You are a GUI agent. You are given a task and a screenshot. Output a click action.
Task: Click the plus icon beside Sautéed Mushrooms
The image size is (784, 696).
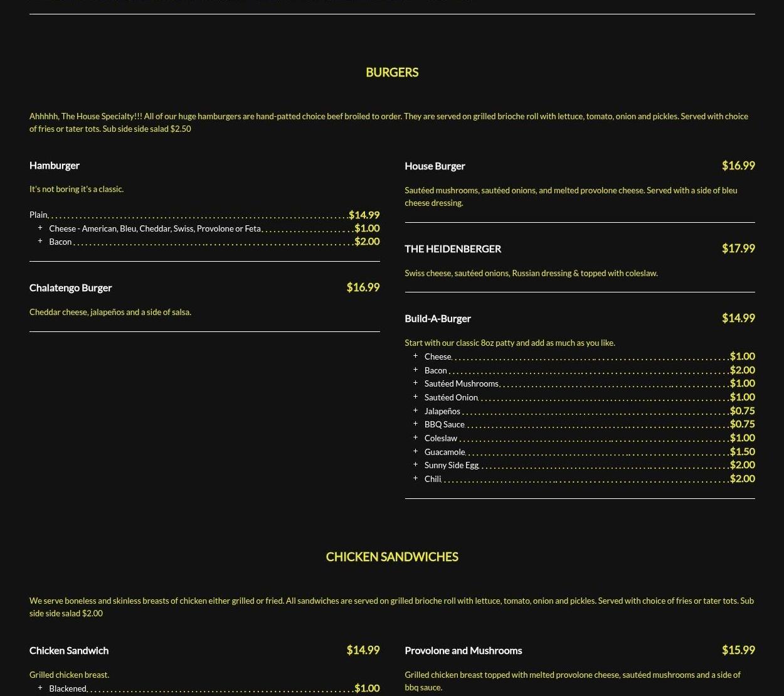[x=415, y=383]
